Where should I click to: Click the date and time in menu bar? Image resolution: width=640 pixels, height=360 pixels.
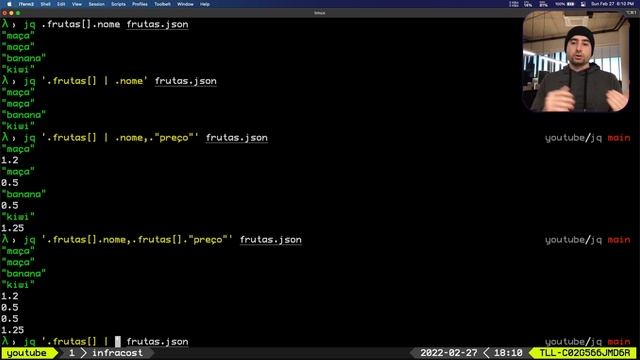pos(612,4)
